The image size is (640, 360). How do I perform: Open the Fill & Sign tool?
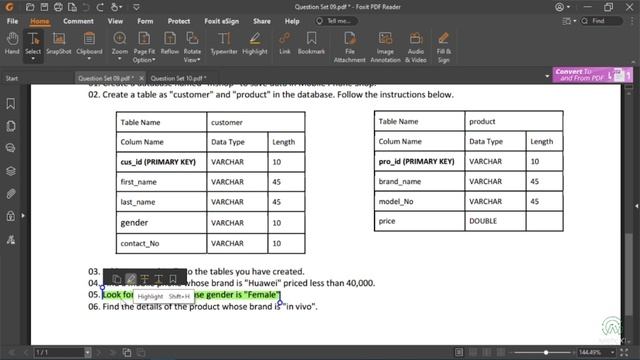[x=444, y=47]
